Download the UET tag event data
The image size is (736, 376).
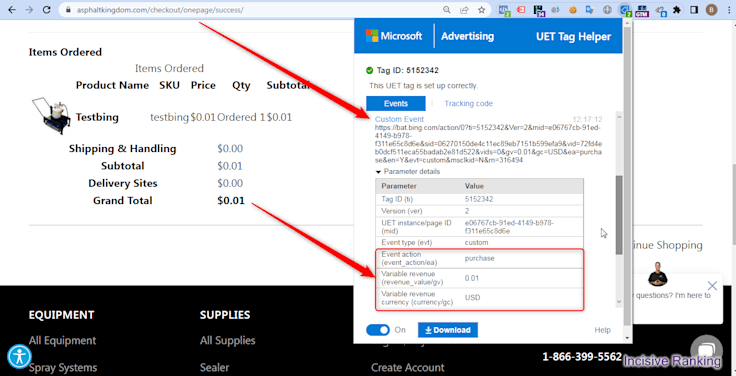tap(448, 330)
